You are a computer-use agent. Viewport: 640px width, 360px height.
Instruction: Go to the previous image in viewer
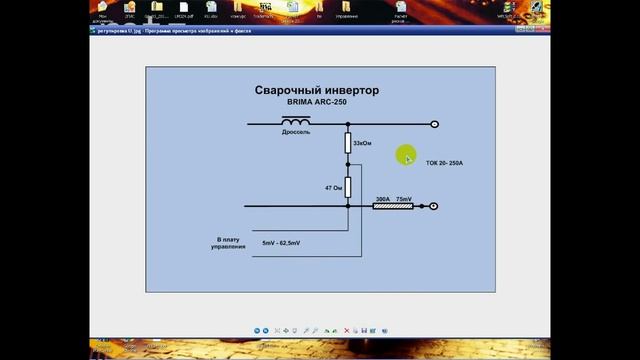click(x=257, y=331)
